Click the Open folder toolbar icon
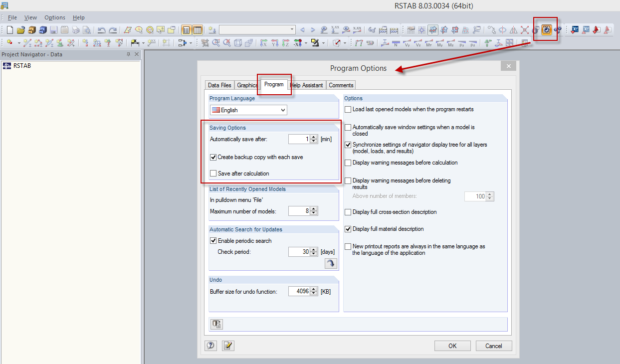Image resolution: width=620 pixels, height=364 pixels. click(20, 30)
